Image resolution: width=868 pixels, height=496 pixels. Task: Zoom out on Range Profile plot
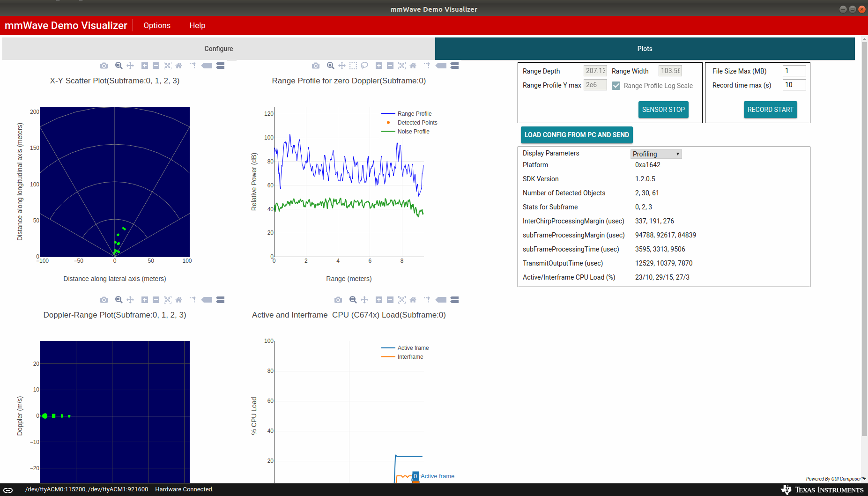tap(390, 66)
